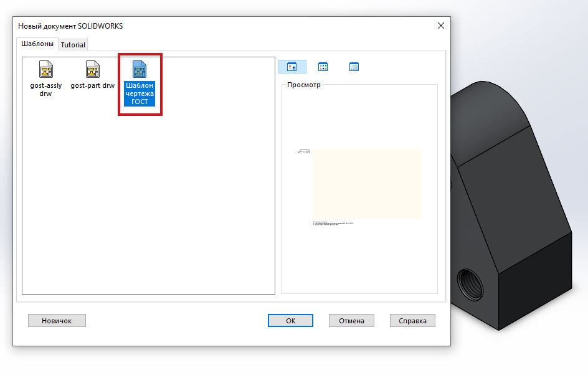Open help with Справка button

[412, 321]
